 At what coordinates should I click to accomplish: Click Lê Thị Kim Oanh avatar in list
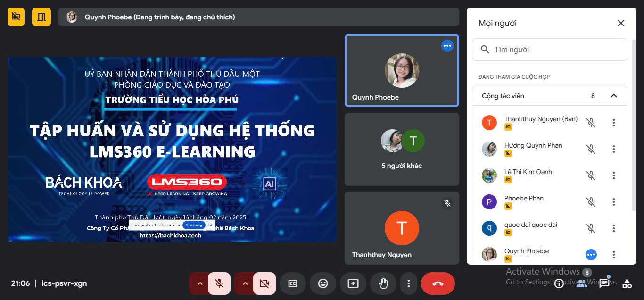point(489,175)
